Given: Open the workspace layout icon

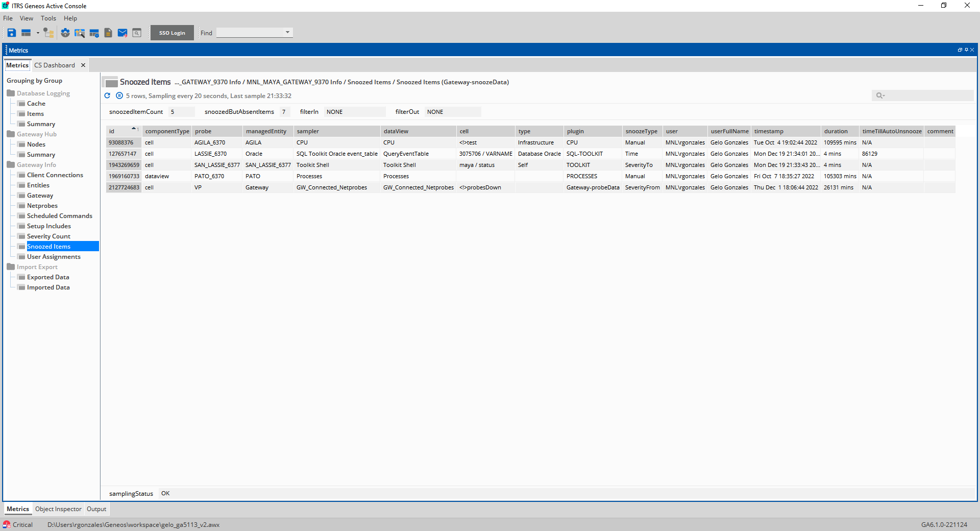Looking at the screenshot, I should [x=27, y=33].
